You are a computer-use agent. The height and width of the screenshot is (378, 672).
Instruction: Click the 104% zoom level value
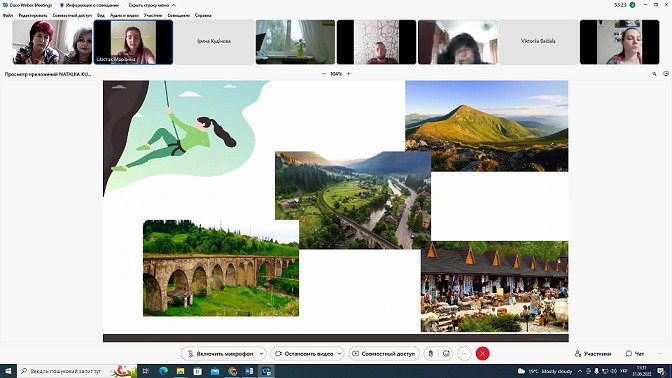pos(336,74)
